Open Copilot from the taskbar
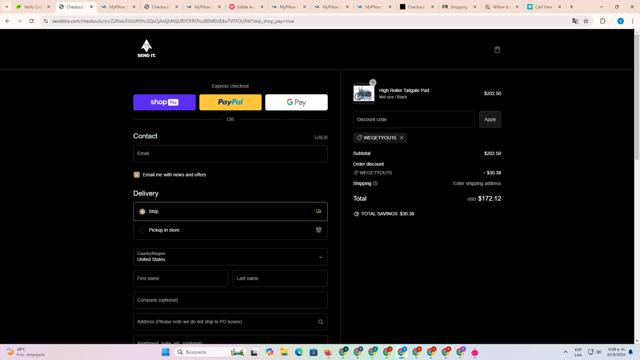The height and width of the screenshot is (360, 640). pos(269,352)
